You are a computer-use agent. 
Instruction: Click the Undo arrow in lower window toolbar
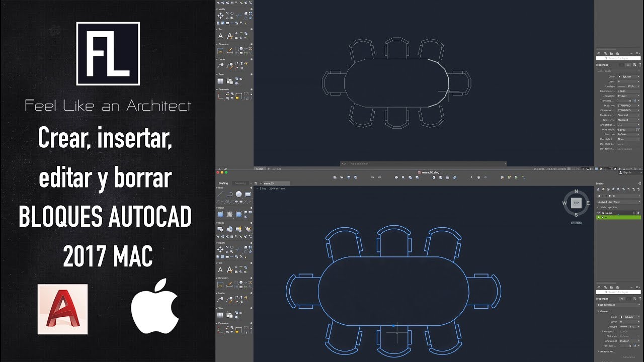[x=372, y=177]
